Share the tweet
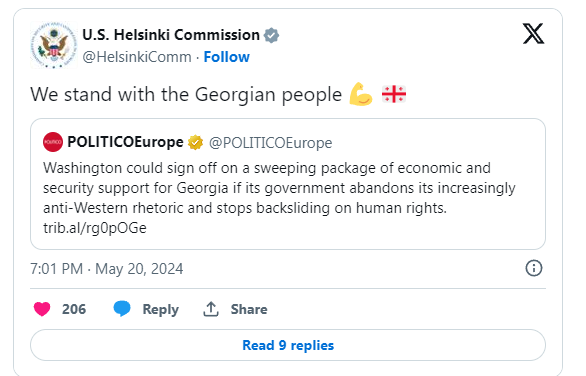Image resolution: width=586 pixels, height=376 pixels. click(235, 309)
